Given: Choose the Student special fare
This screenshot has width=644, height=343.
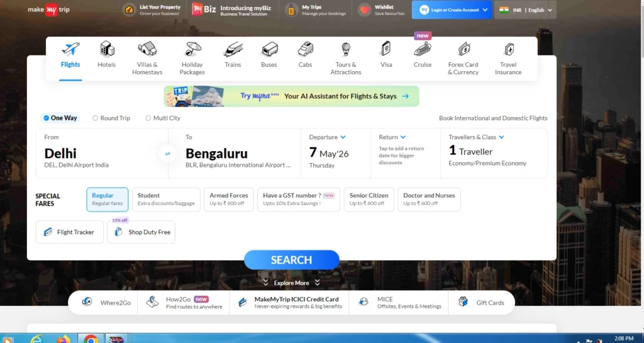Looking at the screenshot, I should 166,200.
